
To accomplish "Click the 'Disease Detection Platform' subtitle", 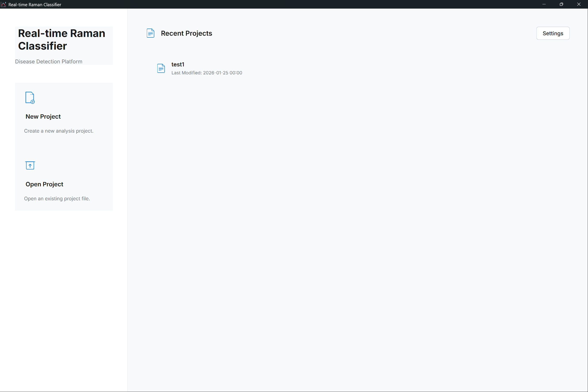I will [x=49, y=61].
